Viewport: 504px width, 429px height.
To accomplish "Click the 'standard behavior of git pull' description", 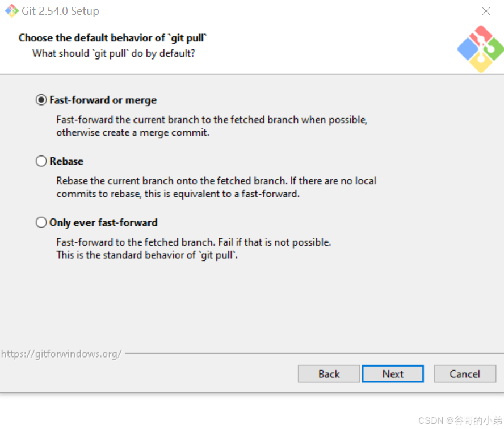I will 147,255.
